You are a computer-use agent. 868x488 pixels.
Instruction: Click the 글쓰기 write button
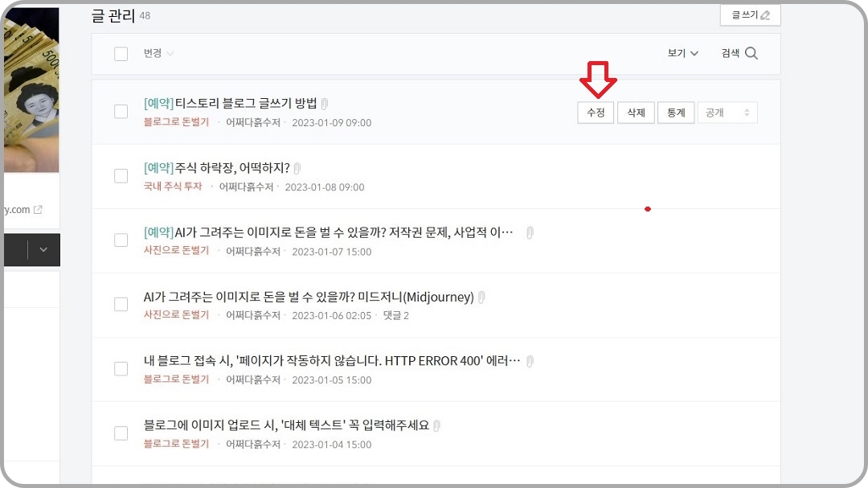750,15
